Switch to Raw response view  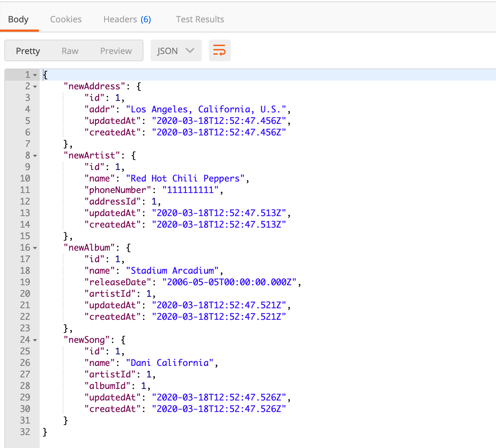pos(70,51)
